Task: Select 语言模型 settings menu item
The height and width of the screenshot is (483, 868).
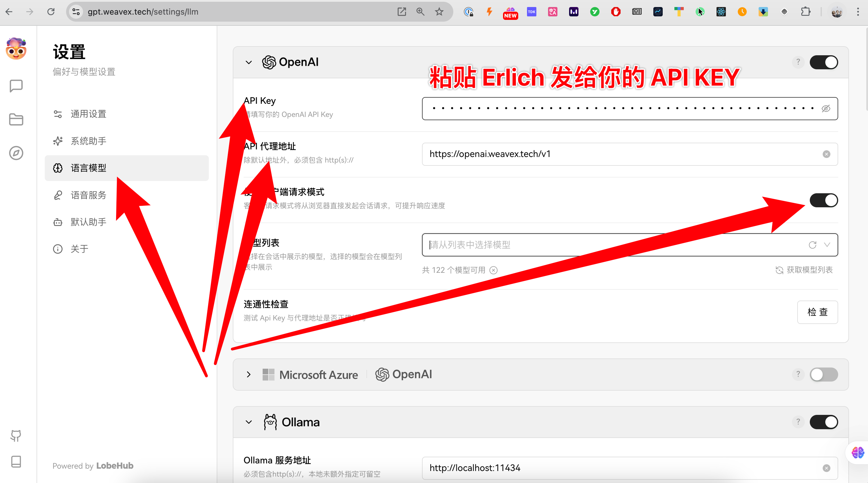Action: point(127,168)
